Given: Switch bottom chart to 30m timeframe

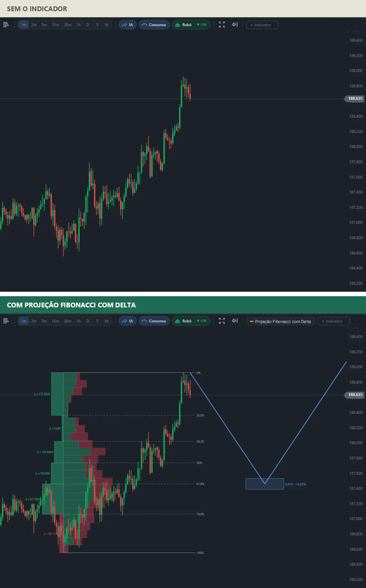Looking at the screenshot, I should click(68, 321).
